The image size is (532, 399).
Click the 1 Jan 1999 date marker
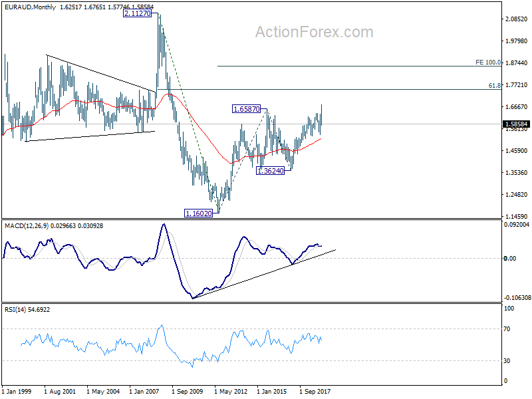coord(17,391)
